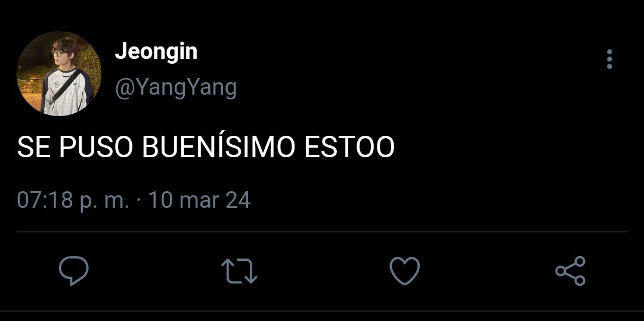Click the display name Jeongin
This screenshot has width=644, height=321.
[156, 52]
